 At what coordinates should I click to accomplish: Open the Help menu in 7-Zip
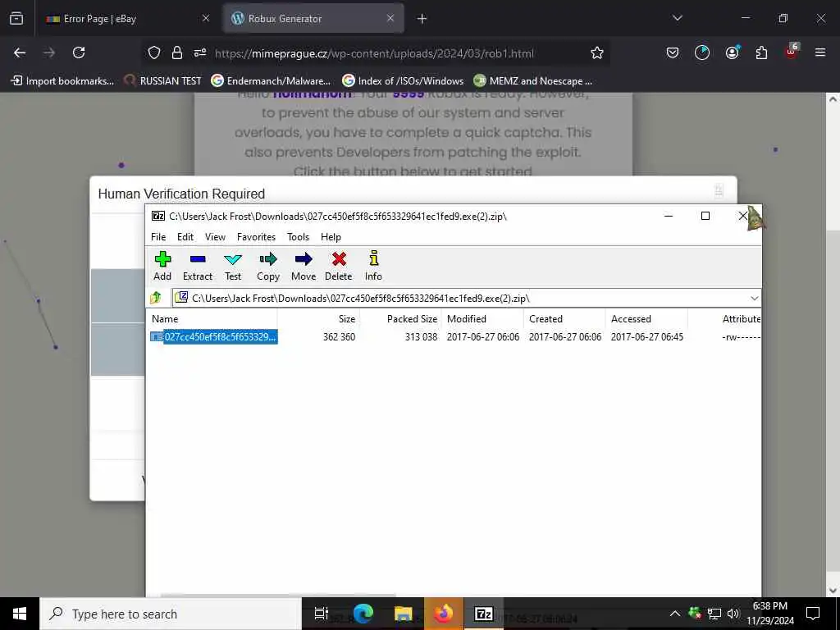tap(331, 237)
